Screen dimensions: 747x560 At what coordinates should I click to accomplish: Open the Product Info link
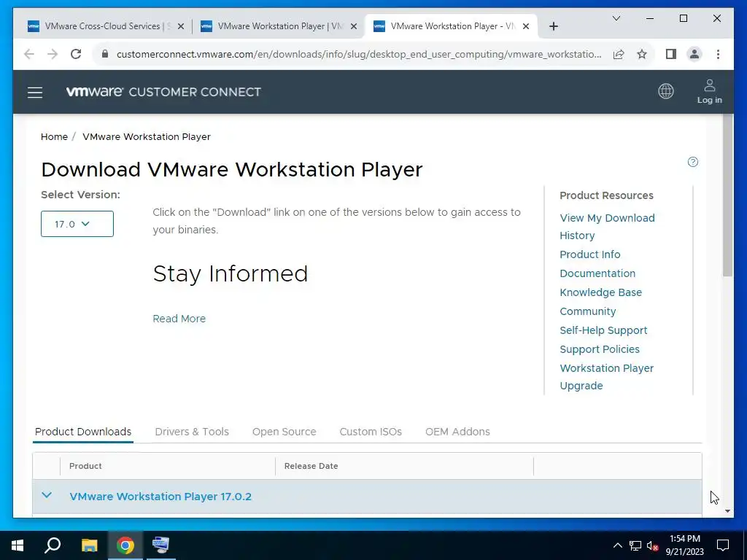coord(589,254)
